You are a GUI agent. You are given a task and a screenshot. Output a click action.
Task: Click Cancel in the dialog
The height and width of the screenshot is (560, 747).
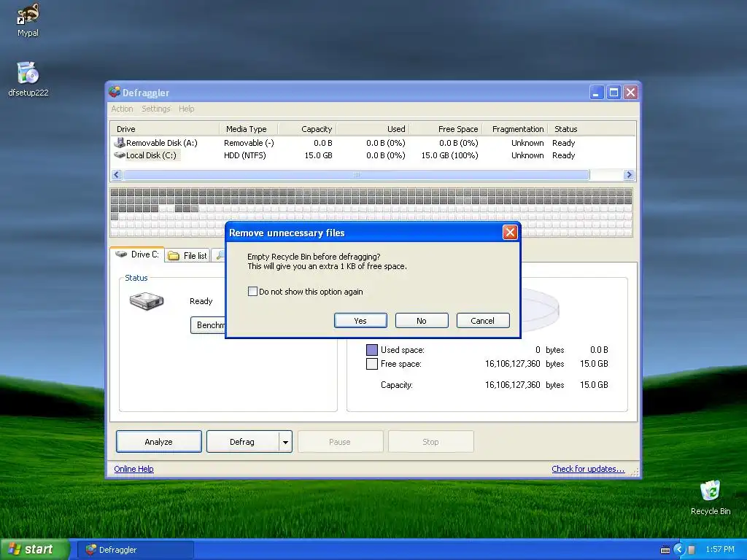coord(483,321)
